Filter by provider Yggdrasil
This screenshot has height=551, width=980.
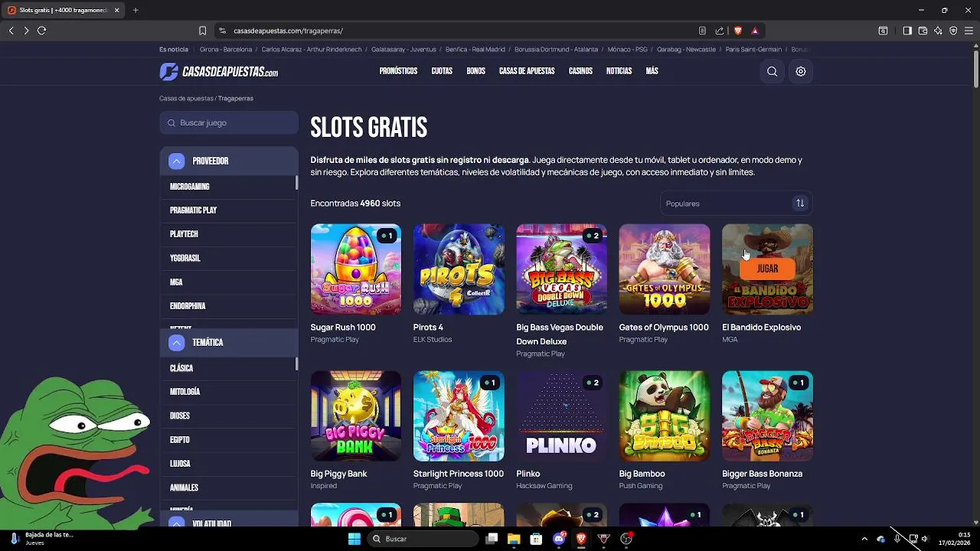[185, 259]
